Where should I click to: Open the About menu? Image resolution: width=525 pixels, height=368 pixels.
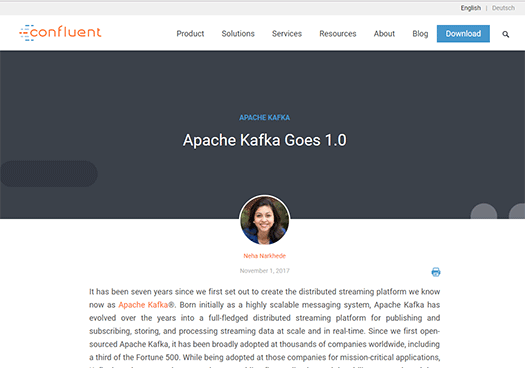click(384, 34)
